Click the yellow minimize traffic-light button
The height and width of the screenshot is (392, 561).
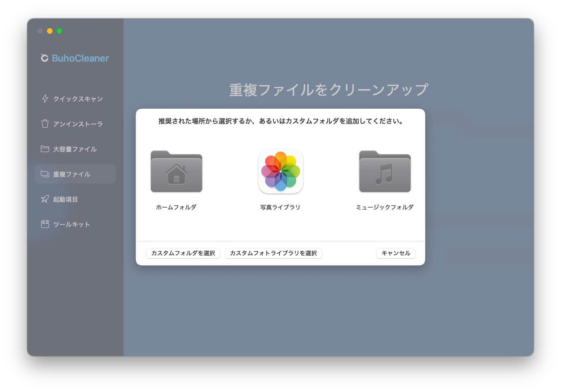(50, 30)
